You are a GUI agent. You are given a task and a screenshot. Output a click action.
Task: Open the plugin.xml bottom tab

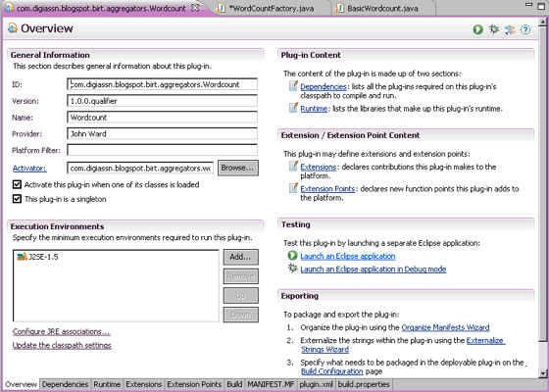(x=316, y=384)
